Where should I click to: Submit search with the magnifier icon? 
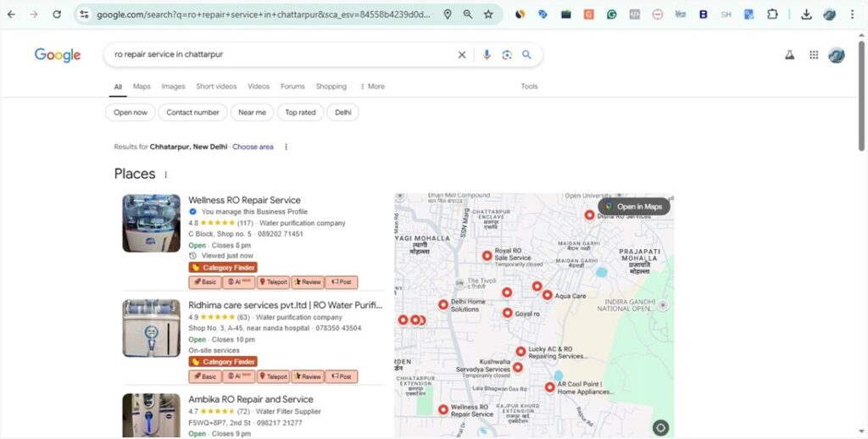(526, 54)
